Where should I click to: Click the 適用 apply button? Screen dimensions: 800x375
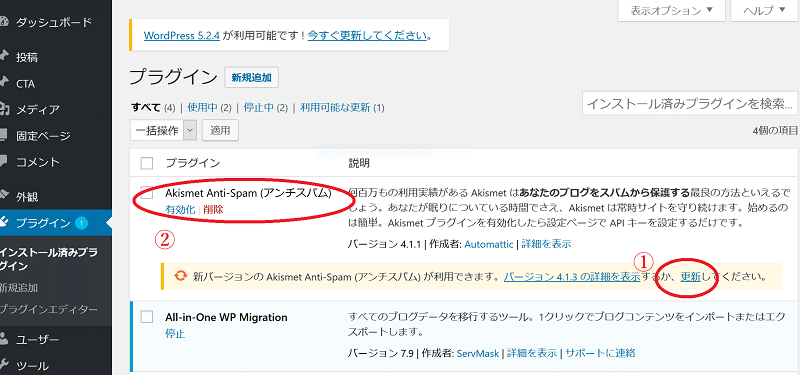click(220, 130)
